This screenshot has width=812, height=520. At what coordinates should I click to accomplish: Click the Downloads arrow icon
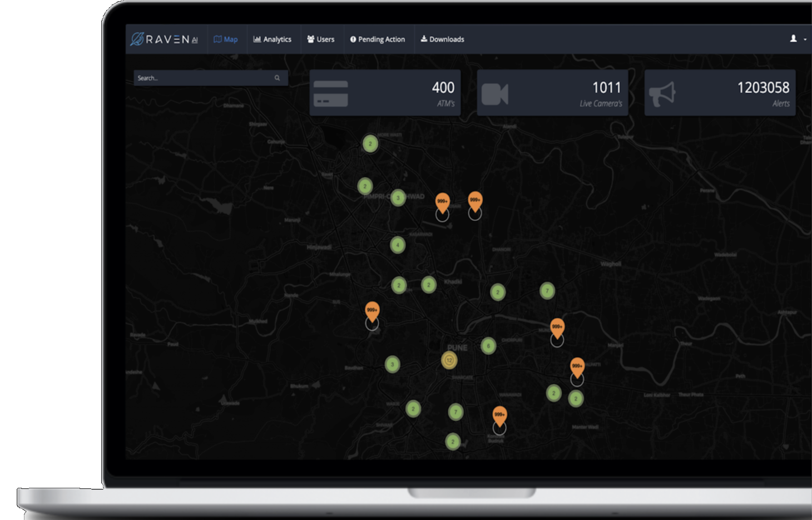click(x=423, y=39)
